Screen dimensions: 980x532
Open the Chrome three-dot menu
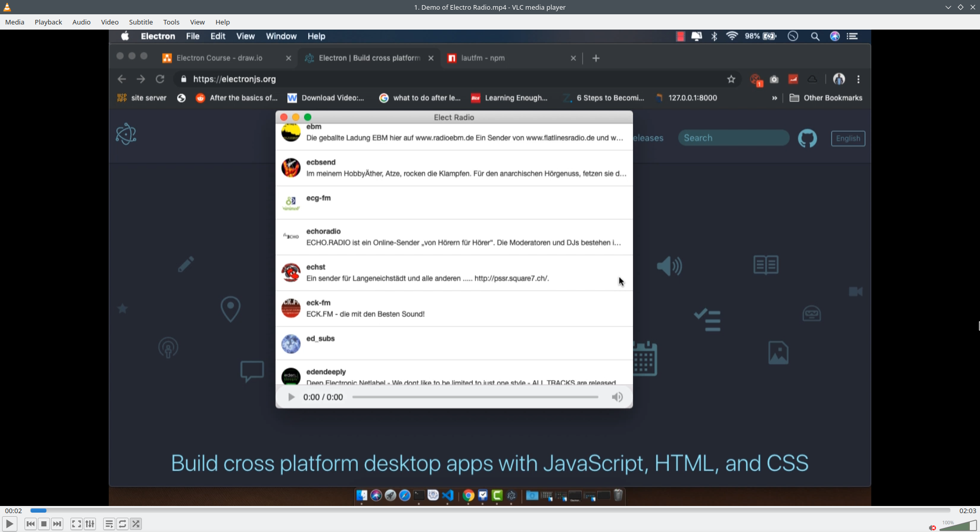859,79
